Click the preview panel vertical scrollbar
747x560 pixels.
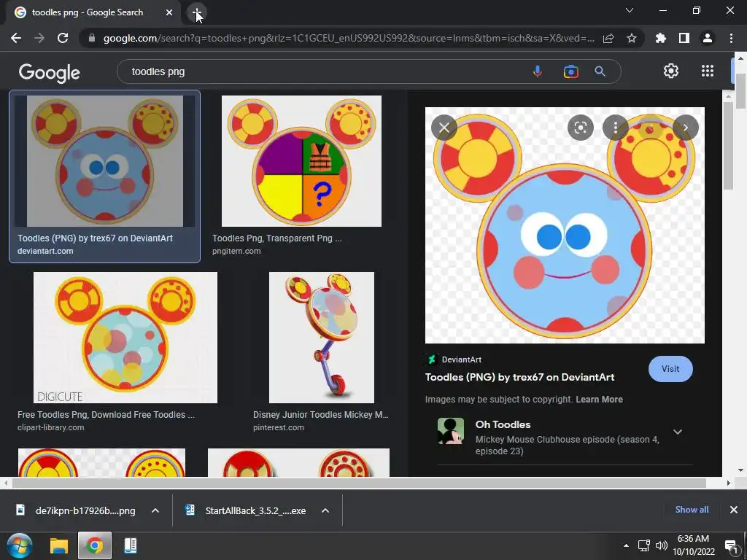click(728, 146)
